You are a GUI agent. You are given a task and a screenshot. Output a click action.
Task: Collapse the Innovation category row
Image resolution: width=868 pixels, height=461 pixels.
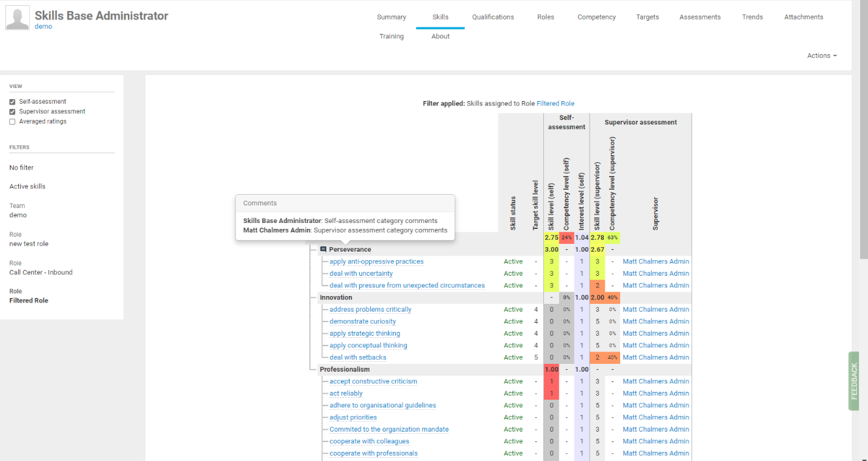point(335,297)
